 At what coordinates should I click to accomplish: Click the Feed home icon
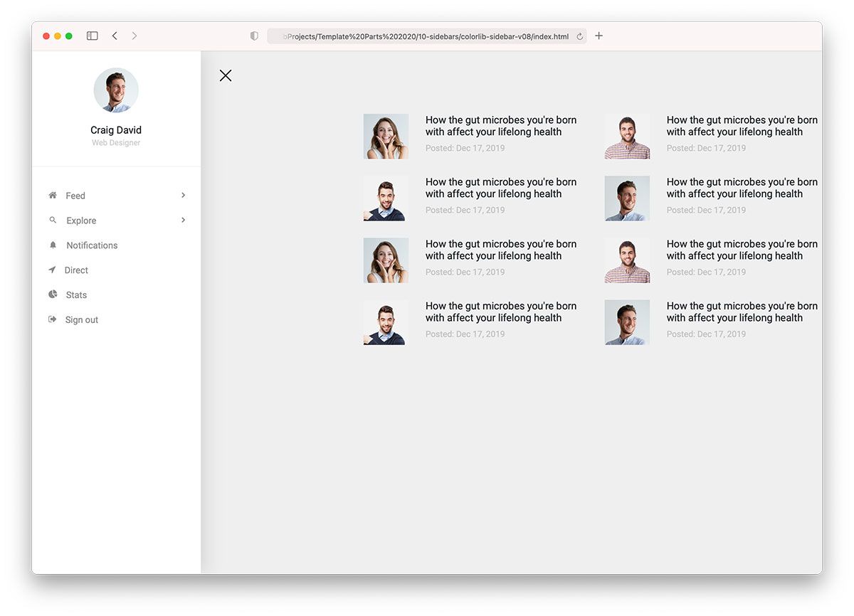pos(53,195)
